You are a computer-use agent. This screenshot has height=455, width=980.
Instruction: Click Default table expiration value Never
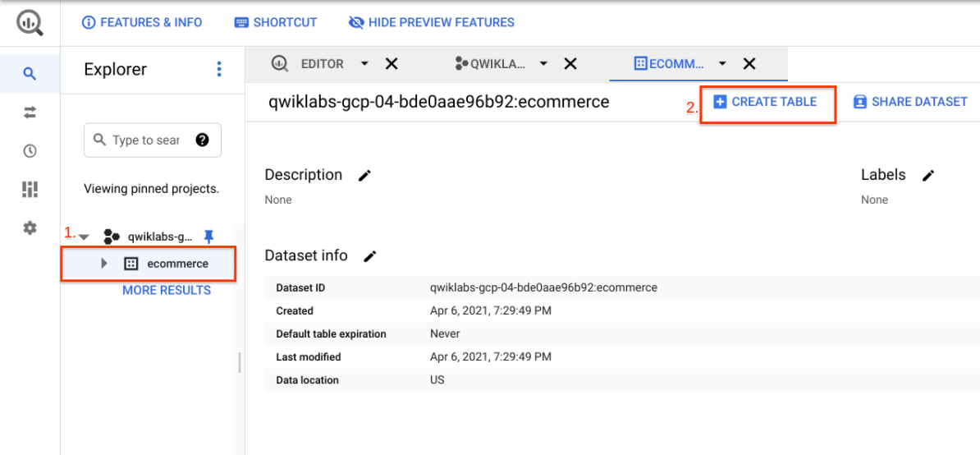pos(445,333)
